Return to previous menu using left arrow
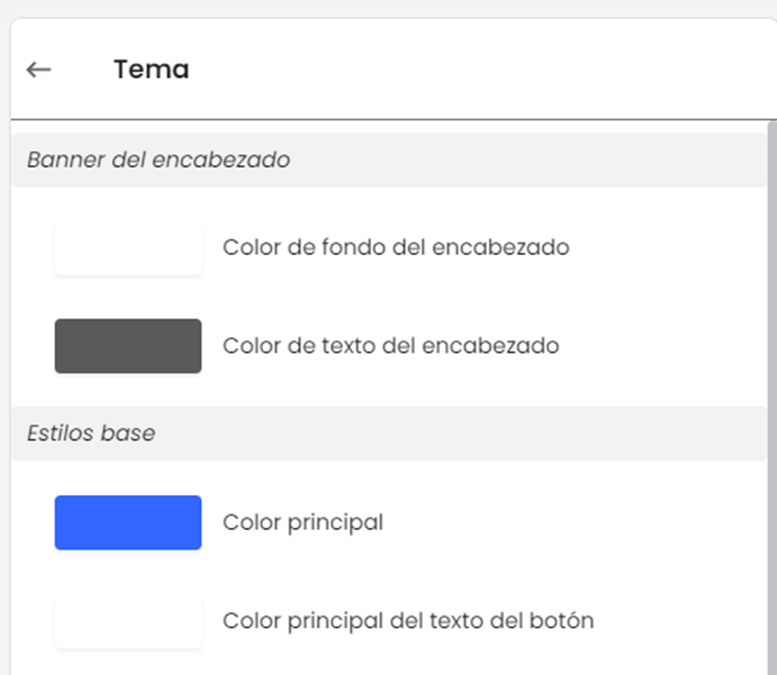 (38, 69)
